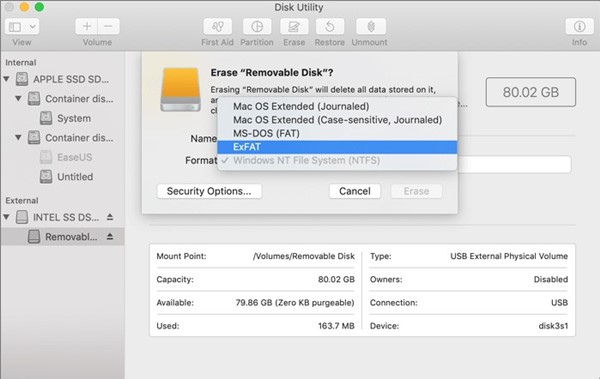Open Security Options dialog
The image size is (600, 379).
point(209,191)
